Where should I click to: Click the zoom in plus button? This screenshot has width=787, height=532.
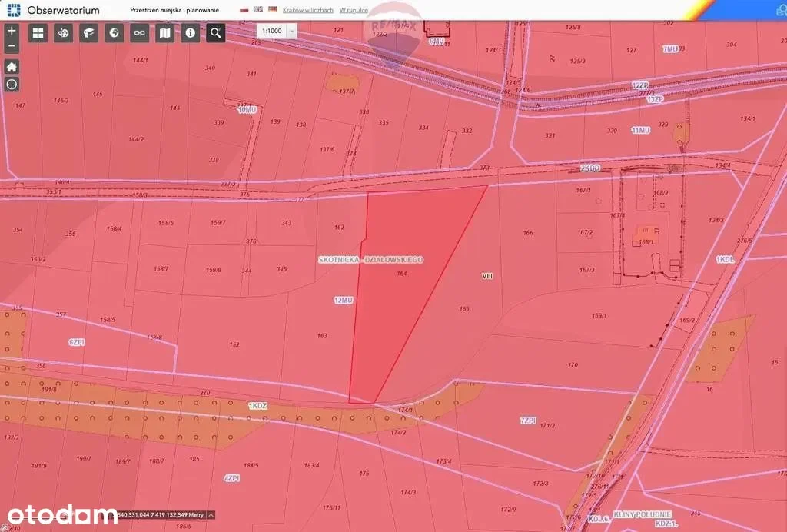point(12,32)
